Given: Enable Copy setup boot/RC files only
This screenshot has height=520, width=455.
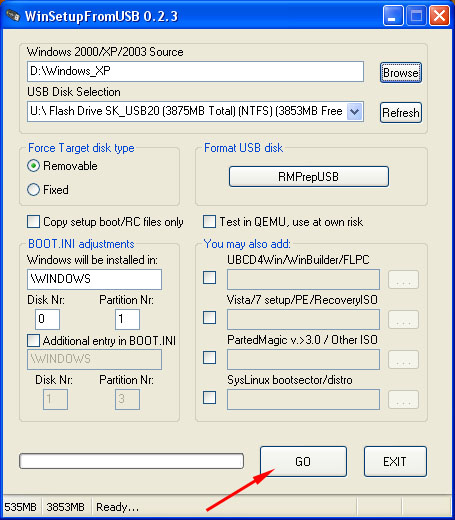Looking at the screenshot, I should tap(33, 222).
